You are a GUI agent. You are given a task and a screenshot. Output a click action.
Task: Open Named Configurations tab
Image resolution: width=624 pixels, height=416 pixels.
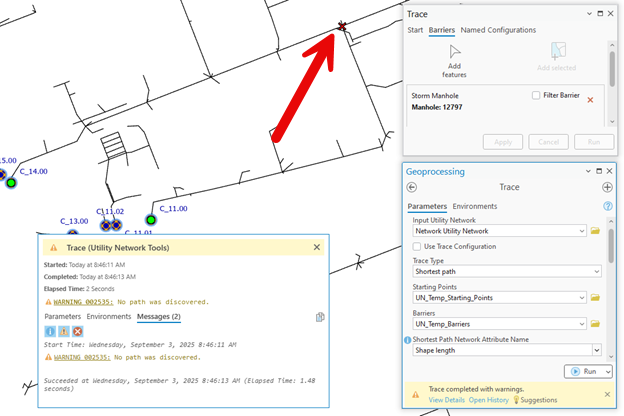(x=498, y=30)
